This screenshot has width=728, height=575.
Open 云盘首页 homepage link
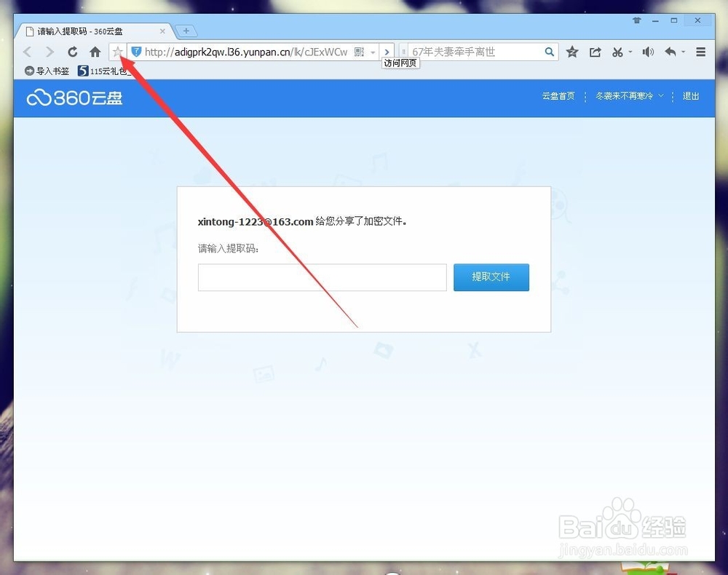(x=558, y=95)
